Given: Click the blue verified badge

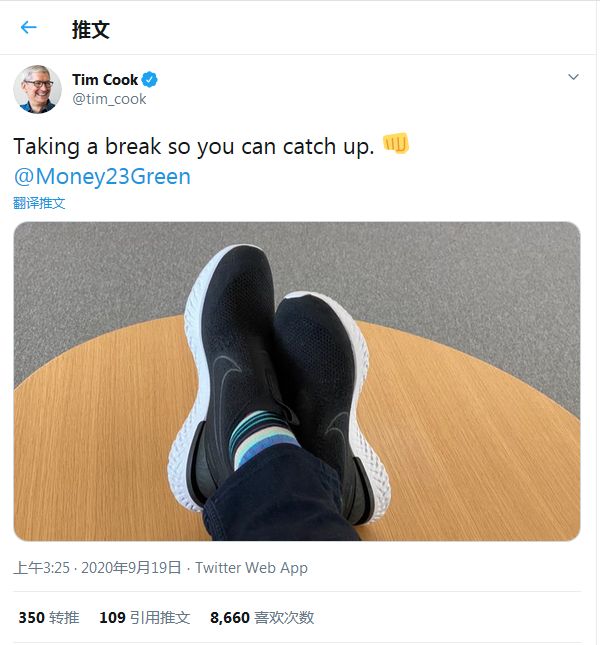Looking at the screenshot, I should (150, 80).
